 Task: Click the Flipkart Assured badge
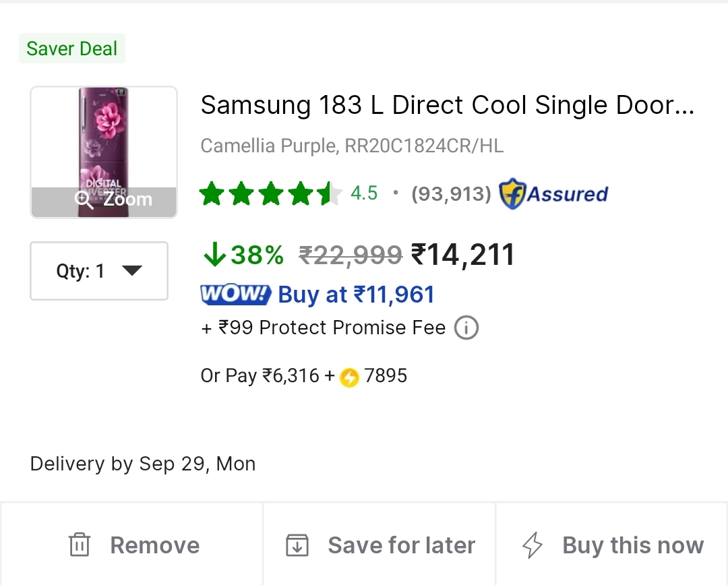[553, 194]
